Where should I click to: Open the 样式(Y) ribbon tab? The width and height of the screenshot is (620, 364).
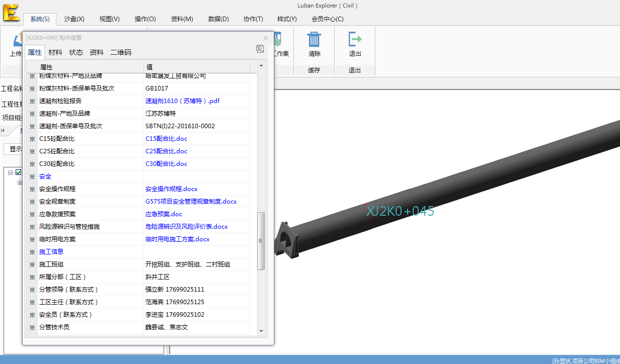coord(287,19)
